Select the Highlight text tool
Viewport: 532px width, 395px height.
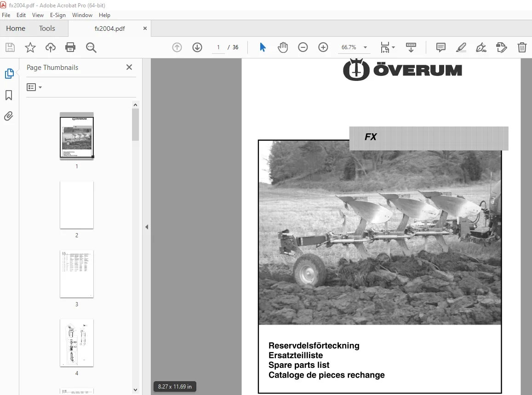point(461,47)
